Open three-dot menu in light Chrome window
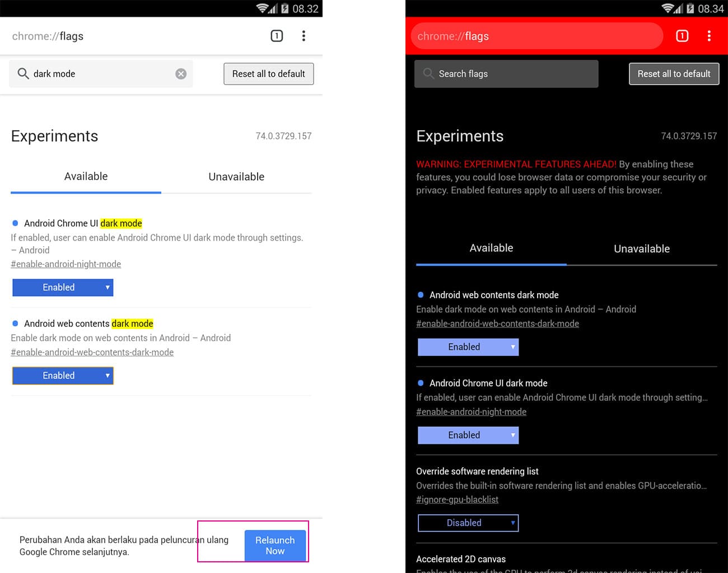The height and width of the screenshot is (573, 728). point(304,36)
